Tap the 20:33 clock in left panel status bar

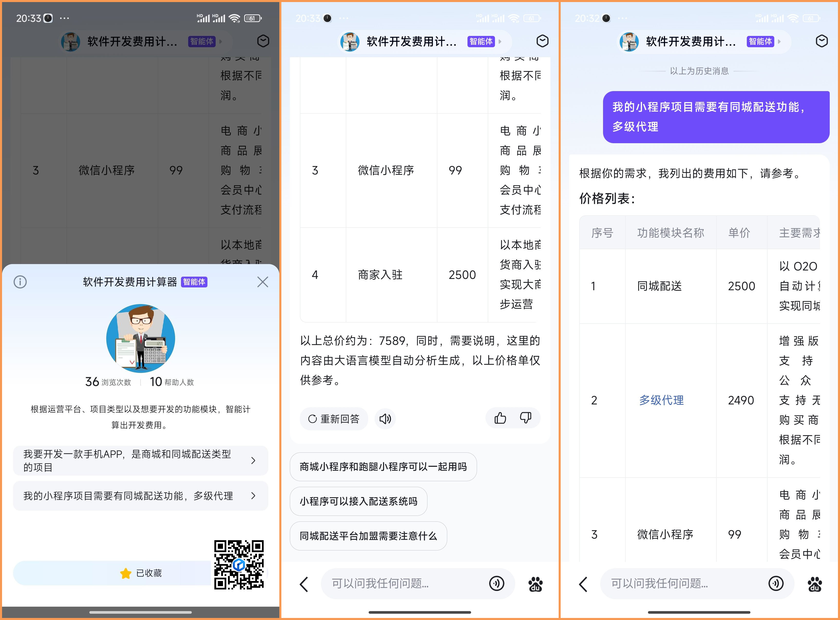coord(28,18)
